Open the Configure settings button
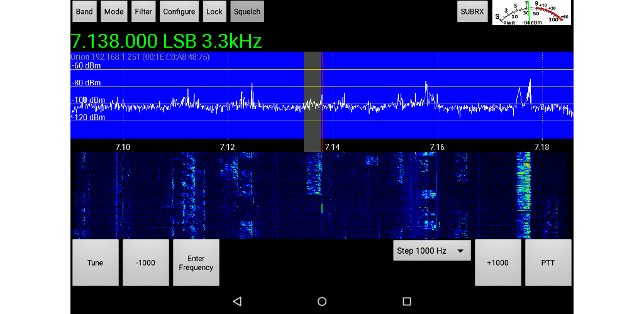644x314 pixels. (179, 11)
